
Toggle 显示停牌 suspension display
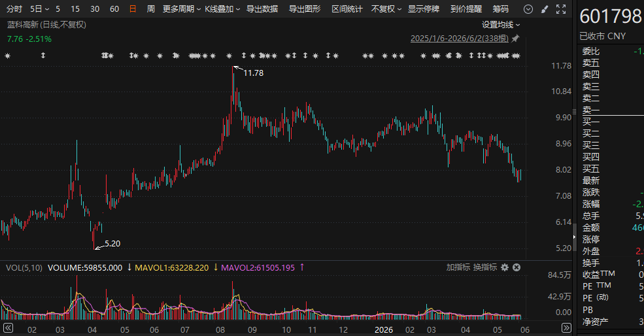point(424,9)
